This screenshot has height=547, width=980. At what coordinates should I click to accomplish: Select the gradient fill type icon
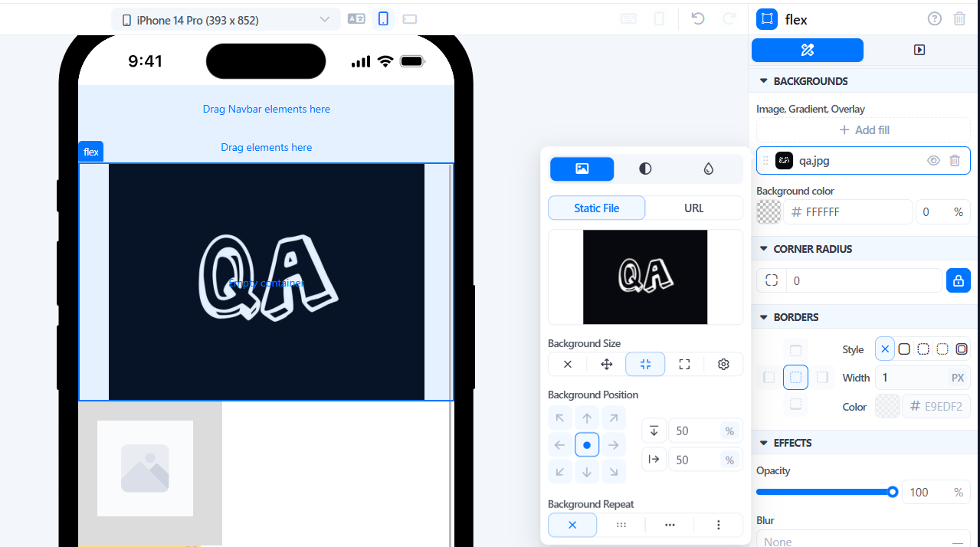click(645, 169)
